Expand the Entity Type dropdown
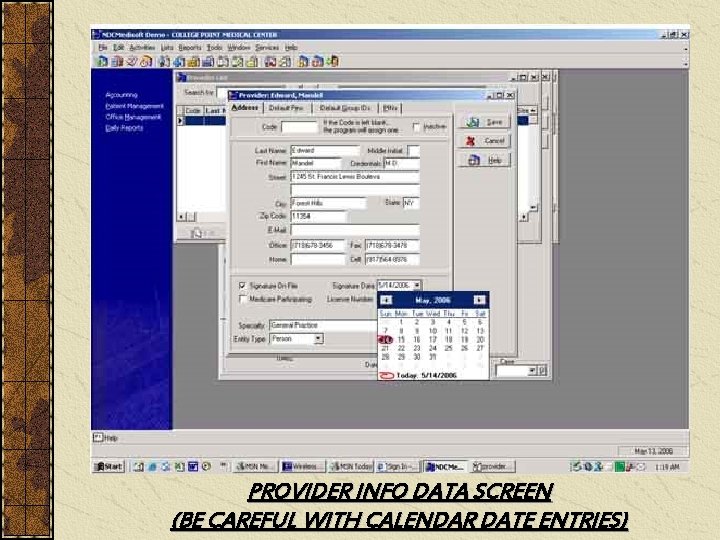The width and height of the screenshot is (720, 540). (x=318, y=339)
